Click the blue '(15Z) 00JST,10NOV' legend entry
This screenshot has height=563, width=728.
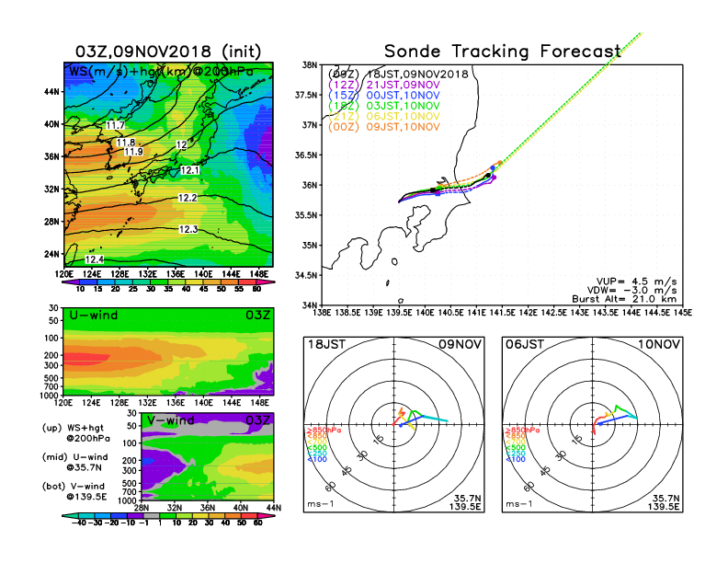point(383,96)
